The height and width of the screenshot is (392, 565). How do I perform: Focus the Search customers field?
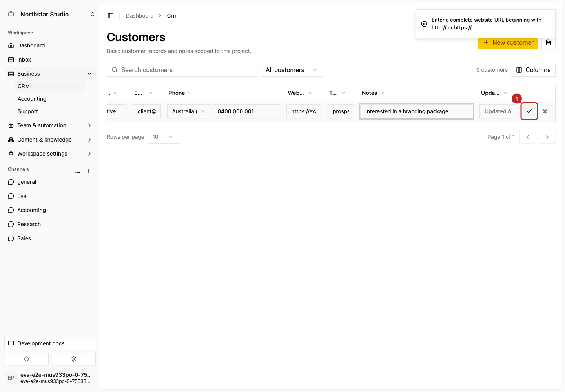(x=182, y=70)
